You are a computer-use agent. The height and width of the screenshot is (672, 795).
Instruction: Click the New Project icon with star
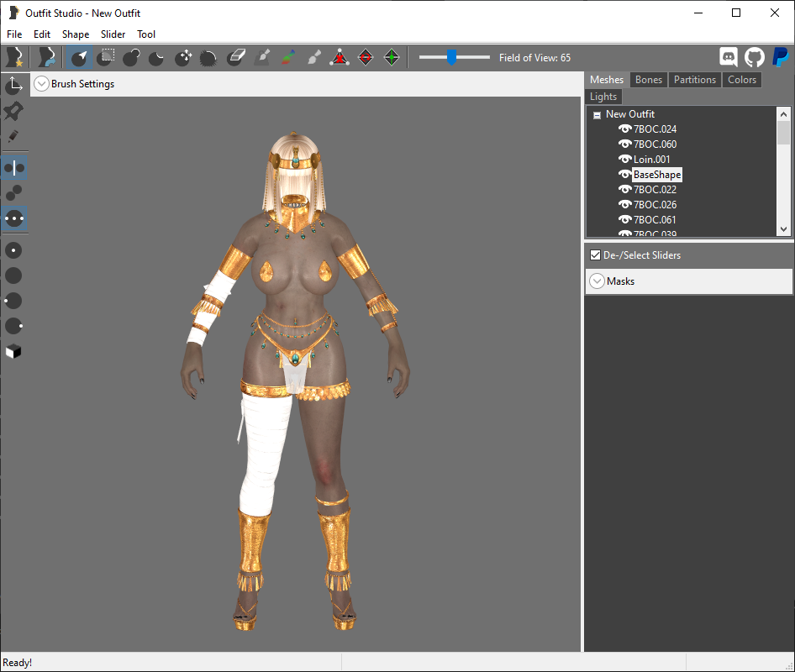[x=14, y=57]
